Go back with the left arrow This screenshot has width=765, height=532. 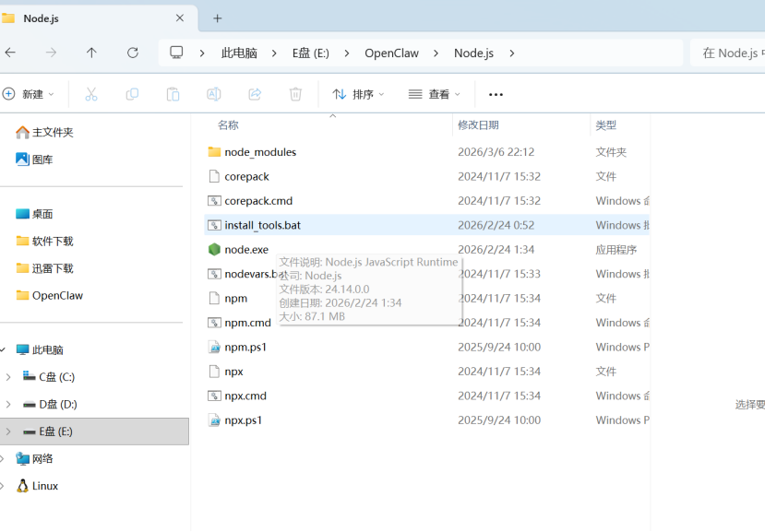pyautogui.click(x=10, y=53)
